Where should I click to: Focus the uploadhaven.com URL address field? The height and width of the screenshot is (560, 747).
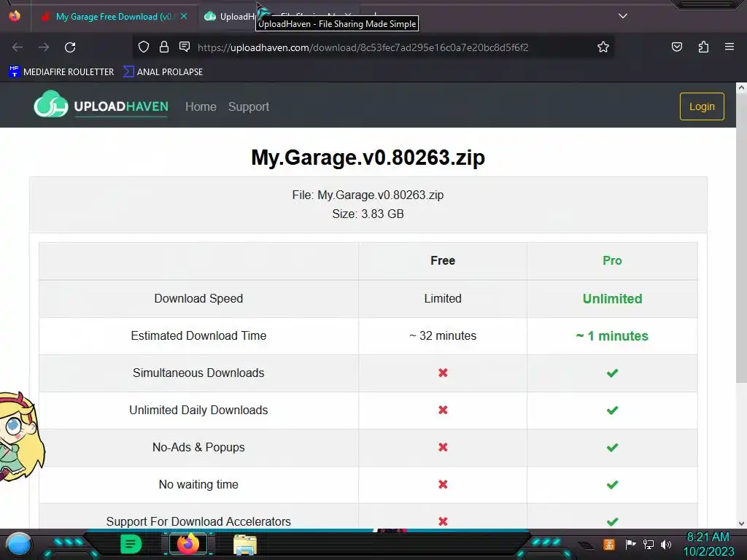click(x=363, y=47)
